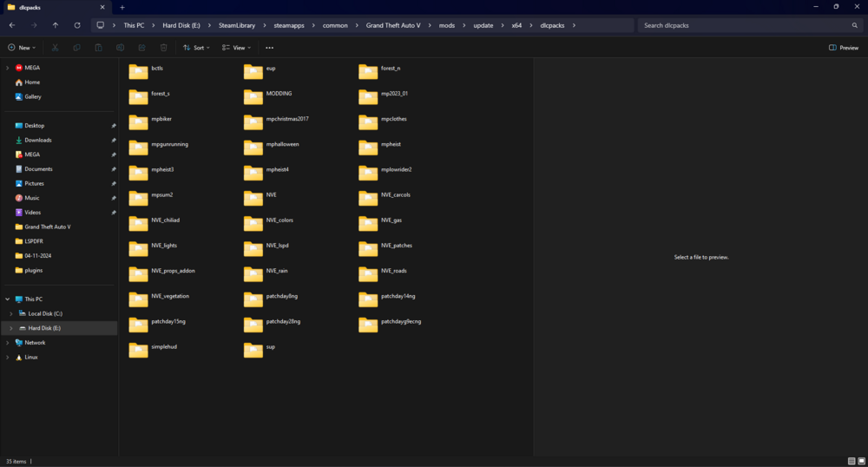This screenshot has height=467, width=868.
Task: Select the simplehud folder
Action: click(x=153, y=350)
